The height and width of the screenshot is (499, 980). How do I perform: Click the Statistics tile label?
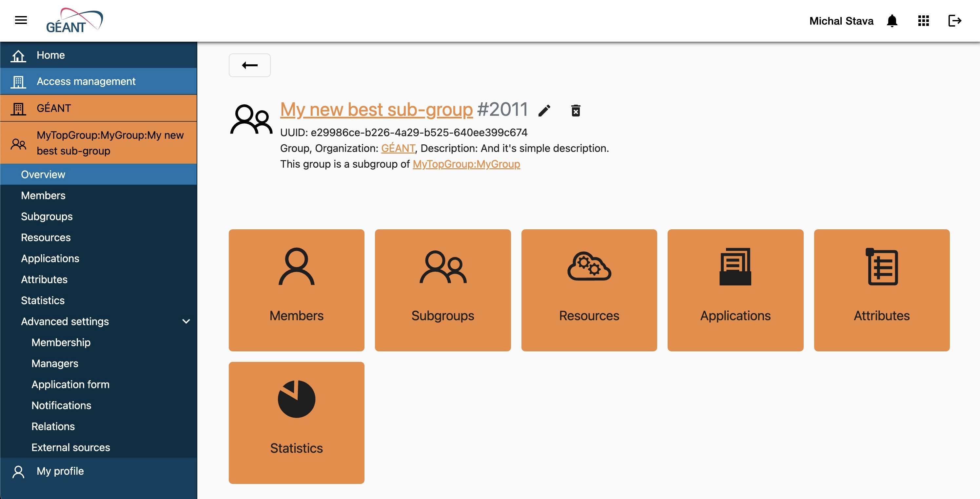coord(296,448)
